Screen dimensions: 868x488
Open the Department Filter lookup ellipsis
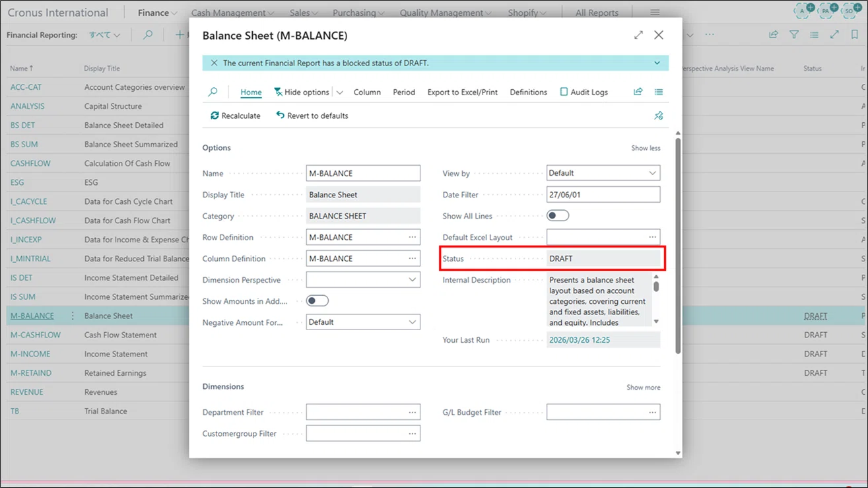(x=413, y=412)
